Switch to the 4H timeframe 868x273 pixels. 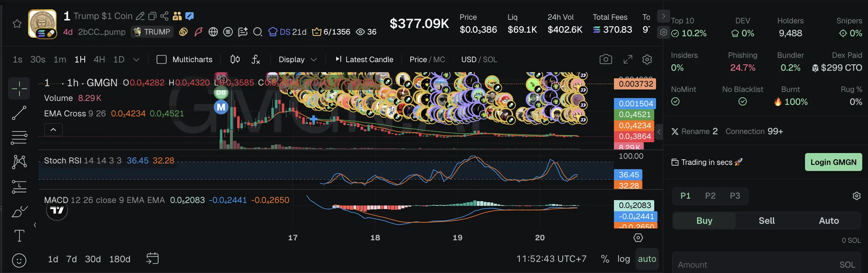[x=99, y=60]
